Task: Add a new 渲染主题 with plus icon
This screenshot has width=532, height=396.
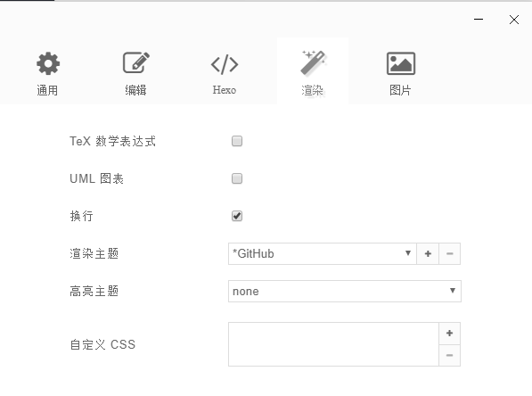Action: point(428,253)
